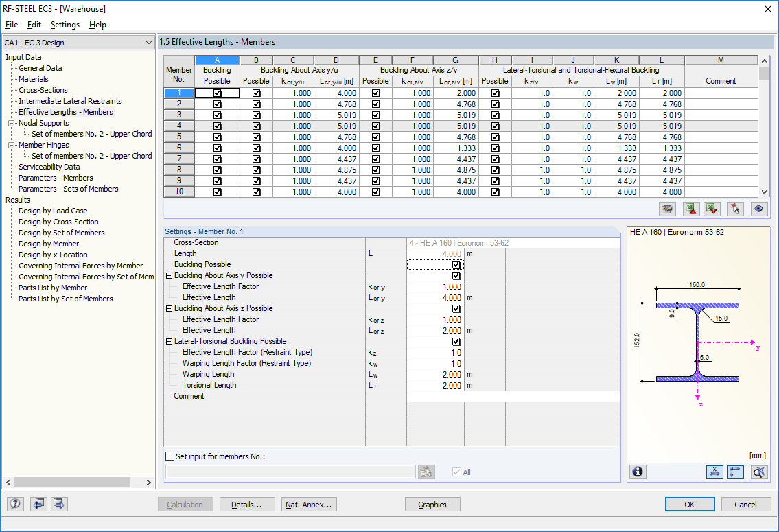Image resolution: width=779 pixels, height=532 pixels.
Task: Toggle lateral-torsional Possible checkbox in row 4
Action: 496,126
